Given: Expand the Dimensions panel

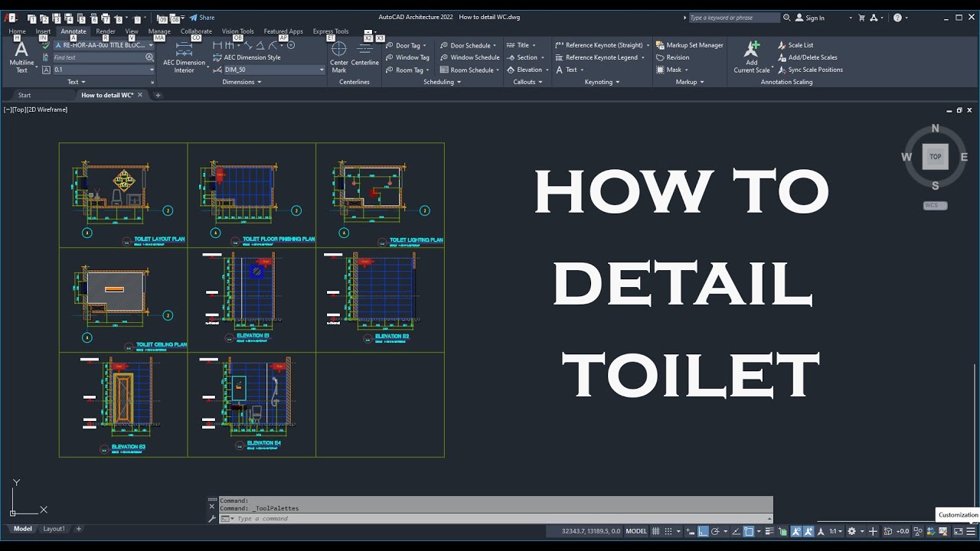Looking at the screenshot, I should click(242, 82).
